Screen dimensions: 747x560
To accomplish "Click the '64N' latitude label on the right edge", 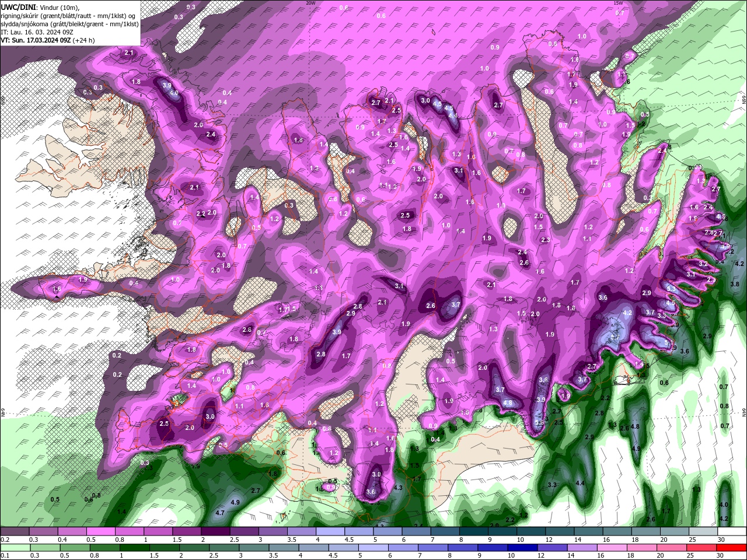I will [x=744, y=412].
